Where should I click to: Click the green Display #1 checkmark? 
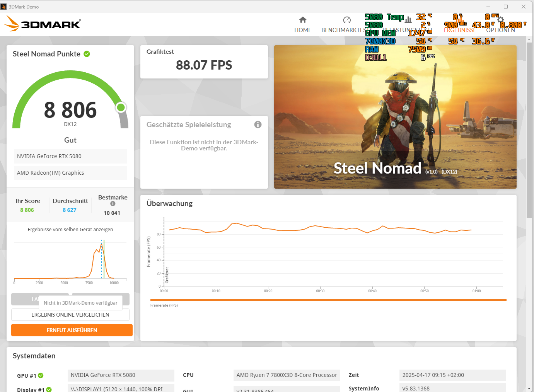coord(49,389)
